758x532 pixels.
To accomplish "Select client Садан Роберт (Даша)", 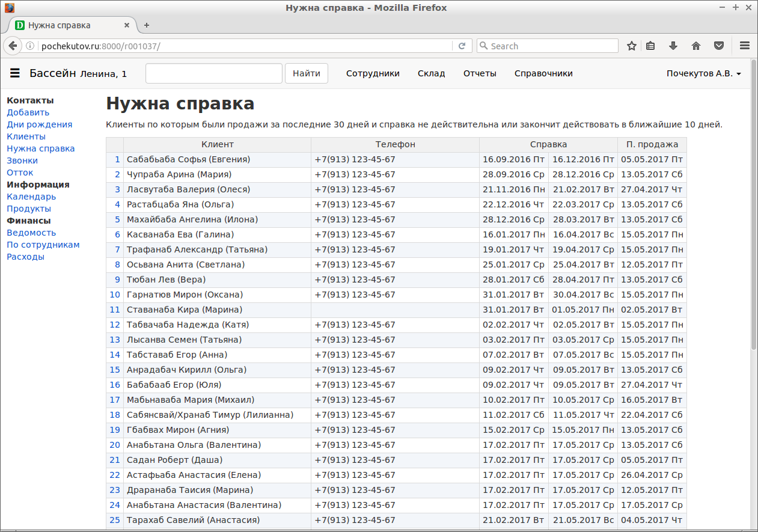I will point(174,460).
